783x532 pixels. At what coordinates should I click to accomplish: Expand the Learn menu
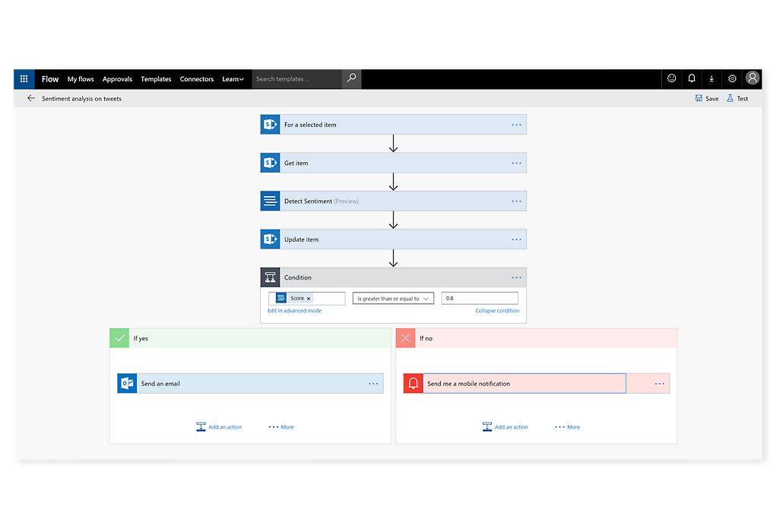pyautogui.click(x=233, y=79)
